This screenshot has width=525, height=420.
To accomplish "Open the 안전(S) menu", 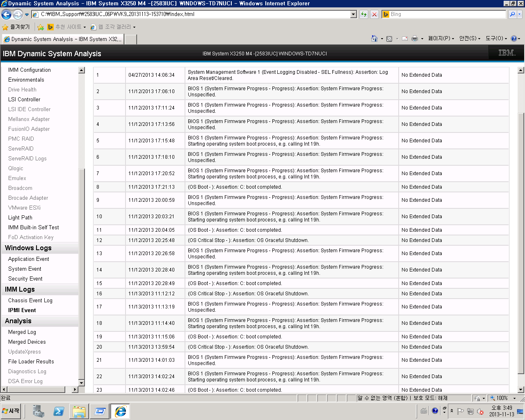I will point(470,39).
